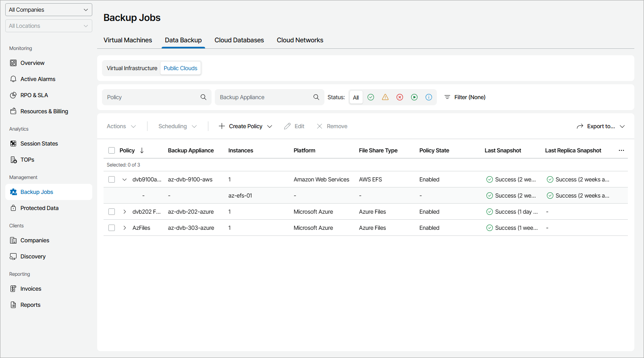The width and height of the screenshot is (644, 358).
Task: Click the Filter lines icon
Action: click(447, 97)
